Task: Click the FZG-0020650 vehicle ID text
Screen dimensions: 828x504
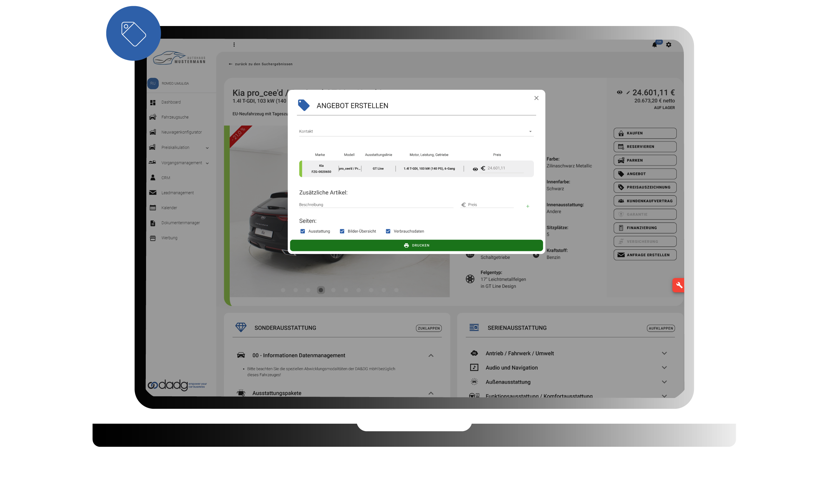Action: (321, 172)
